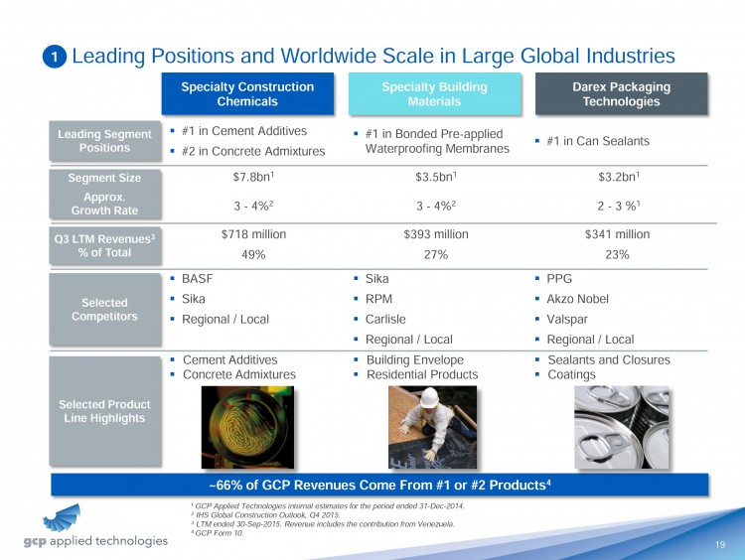Open the cement additives microscope image

[x=248, y=426]
